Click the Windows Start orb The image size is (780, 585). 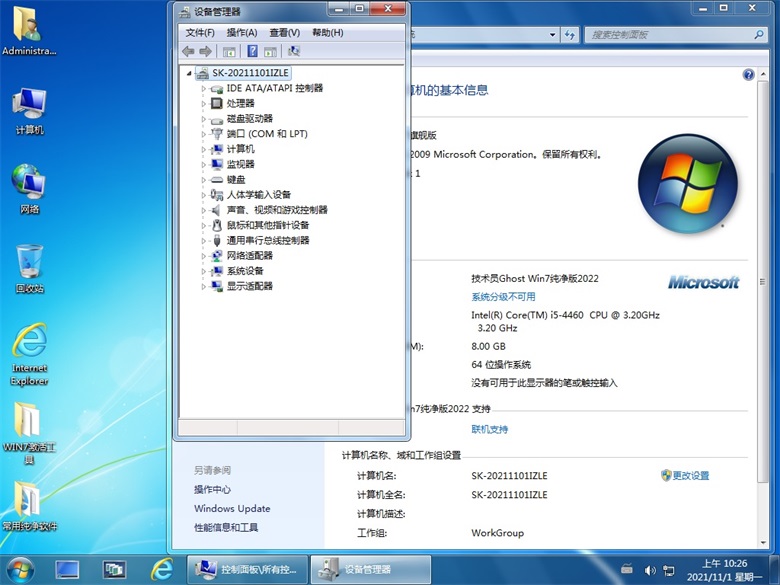(x=20, y=568)
